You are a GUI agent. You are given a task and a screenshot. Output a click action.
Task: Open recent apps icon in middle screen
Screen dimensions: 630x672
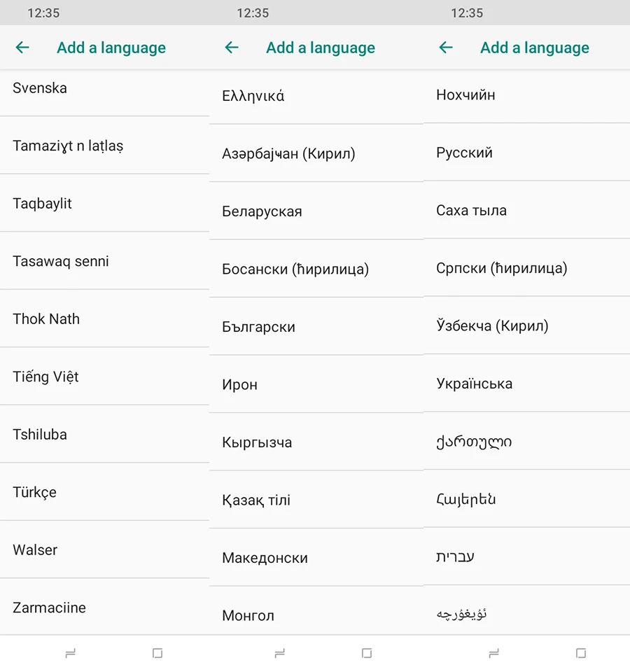tap(279, 653)
